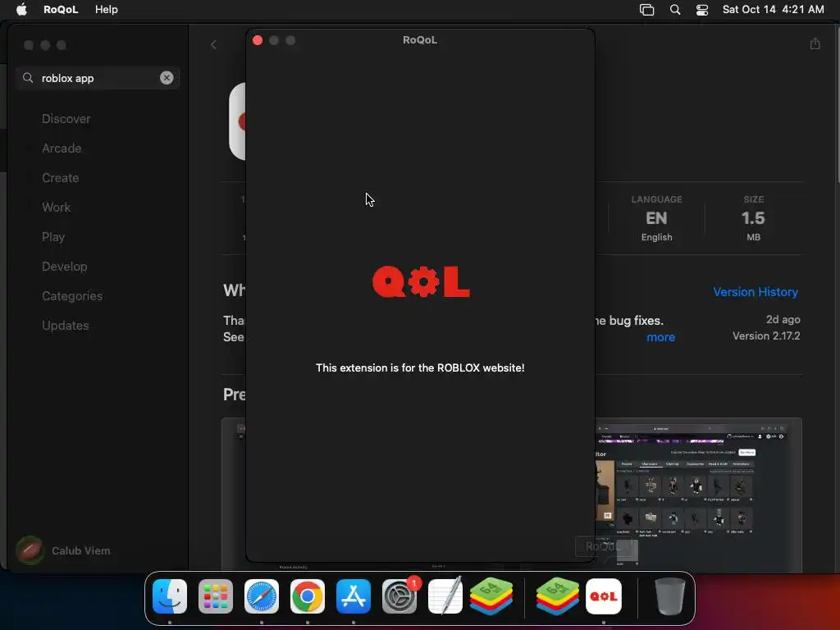840x630 pixels.
Task: Go back in the App Store window
Action: (214, 44)
